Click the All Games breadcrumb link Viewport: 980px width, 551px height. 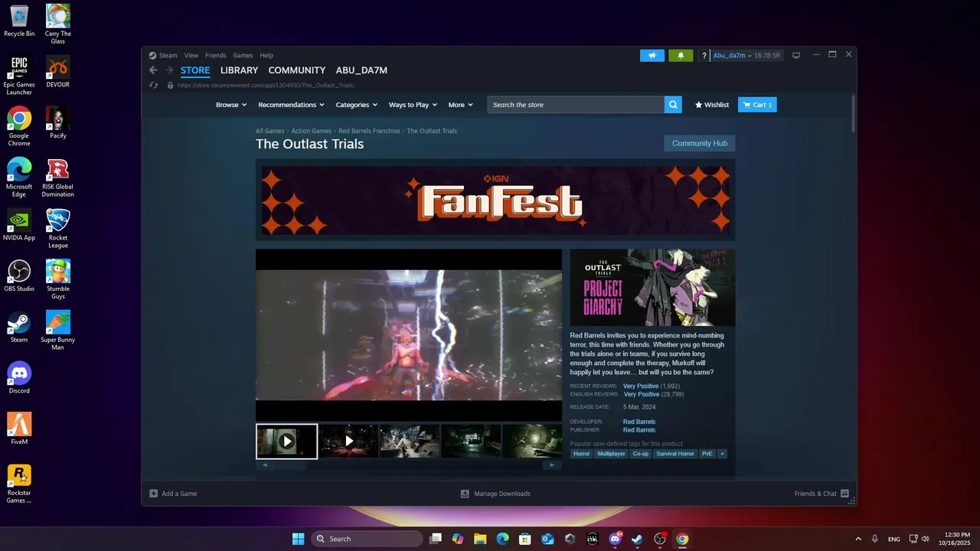pyautogui.click(x=270, y=131)
